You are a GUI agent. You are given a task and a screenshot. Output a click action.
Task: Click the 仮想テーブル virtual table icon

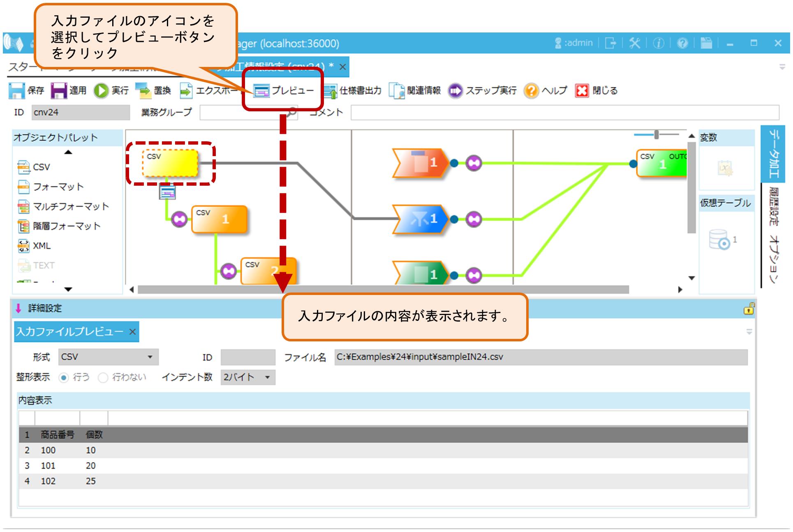(723, 240)
